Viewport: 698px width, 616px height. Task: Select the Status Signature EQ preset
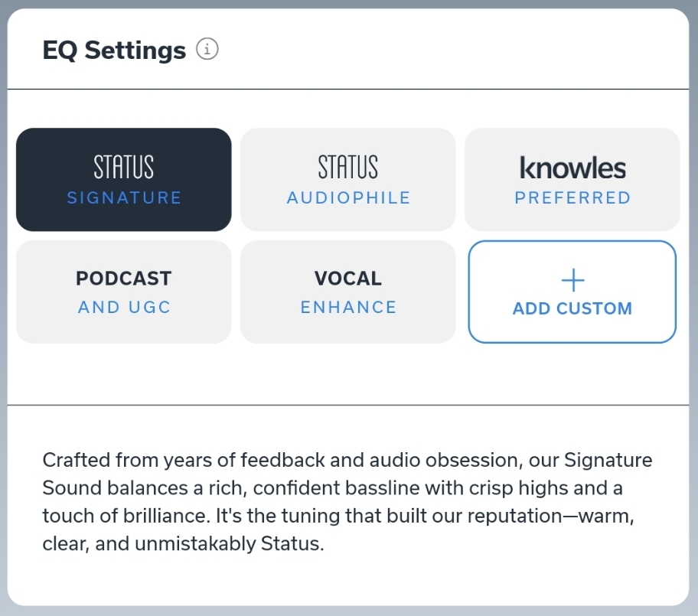(x=124, y=180)
